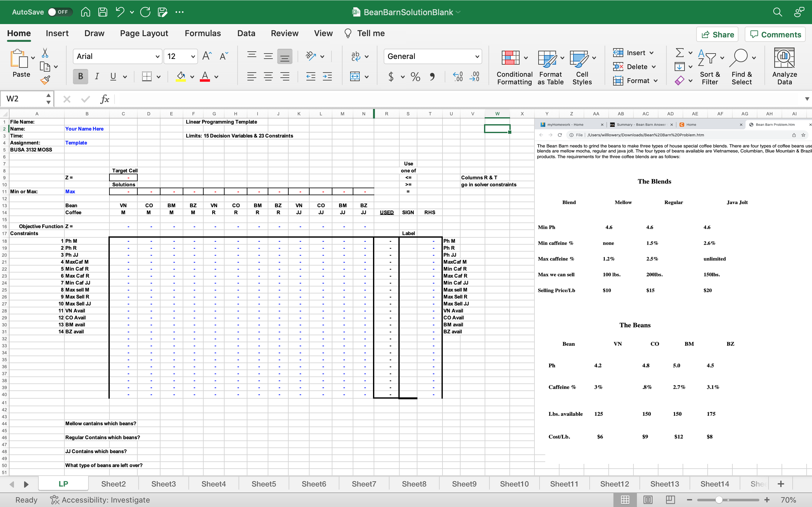Click the Share button

click(x=717, y=35)
